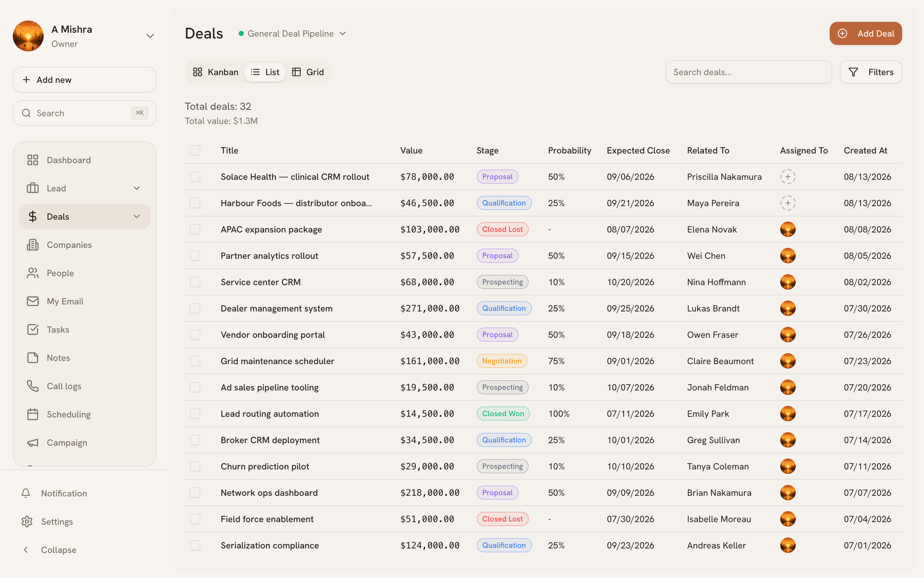924x578 pixels.
Task: Expand the A Mishra account chevron
Action: pos(150,36)
